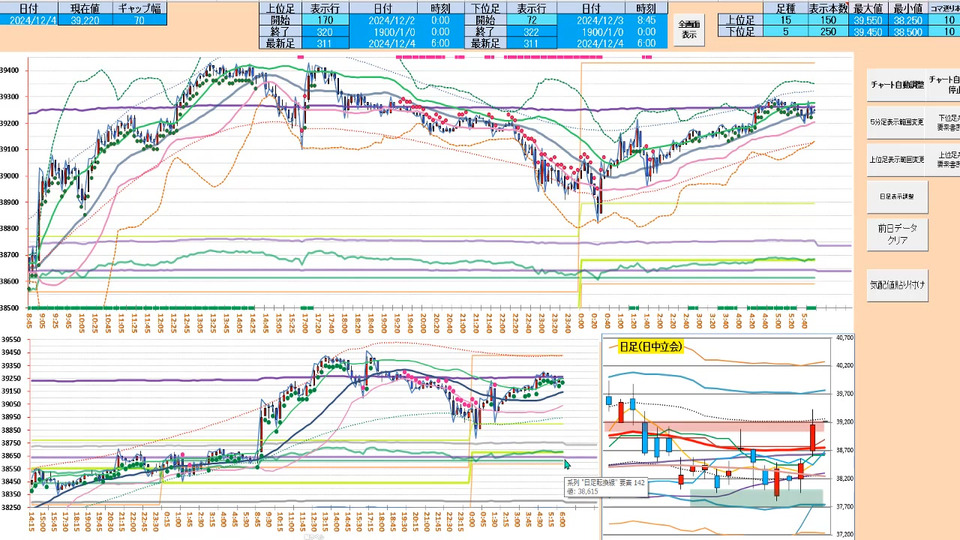Click the チャート自動調整 button
The image size is (960, 540).
(898, 84)
